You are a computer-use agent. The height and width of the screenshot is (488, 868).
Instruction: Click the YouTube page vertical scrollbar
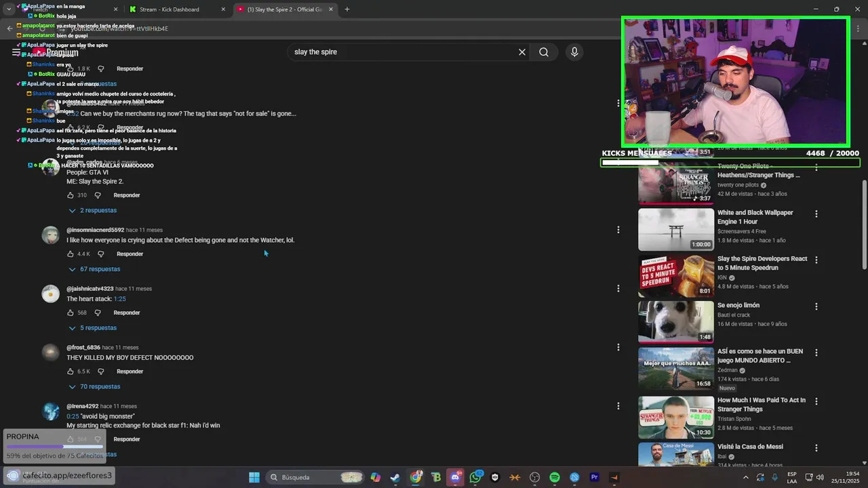864,224
